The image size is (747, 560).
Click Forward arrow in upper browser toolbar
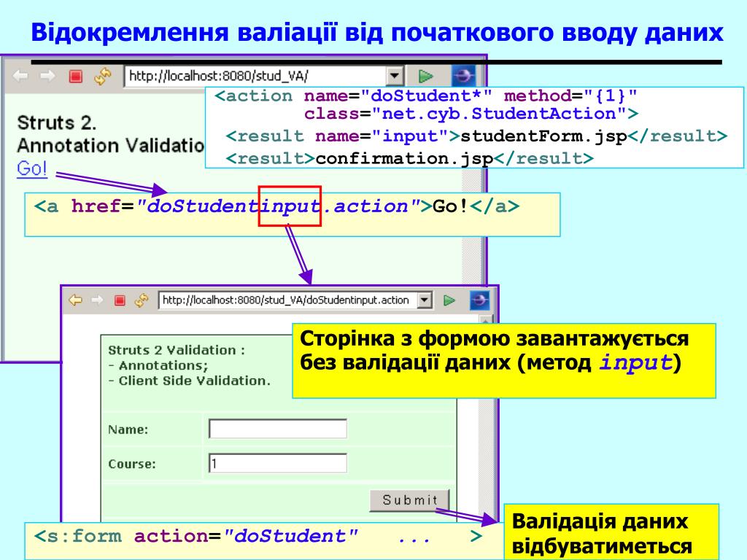47,76
